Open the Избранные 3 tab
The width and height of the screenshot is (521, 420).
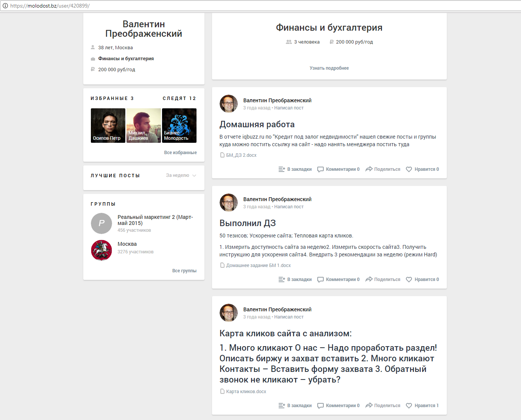(112, 98)
